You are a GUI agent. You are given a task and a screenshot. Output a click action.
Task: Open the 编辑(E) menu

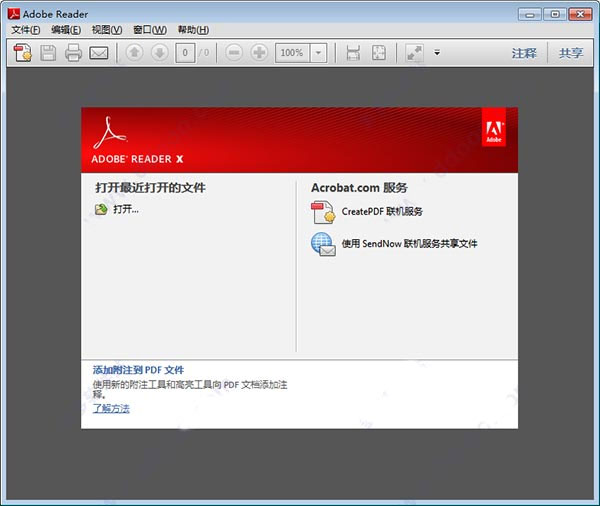coord(66,30)
